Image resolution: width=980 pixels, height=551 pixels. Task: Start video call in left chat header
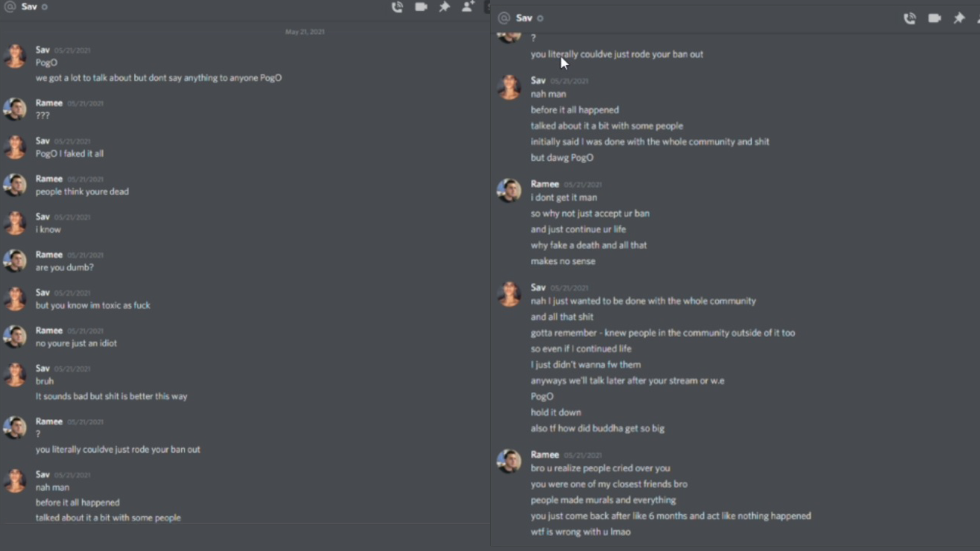(x=421, y=7)
